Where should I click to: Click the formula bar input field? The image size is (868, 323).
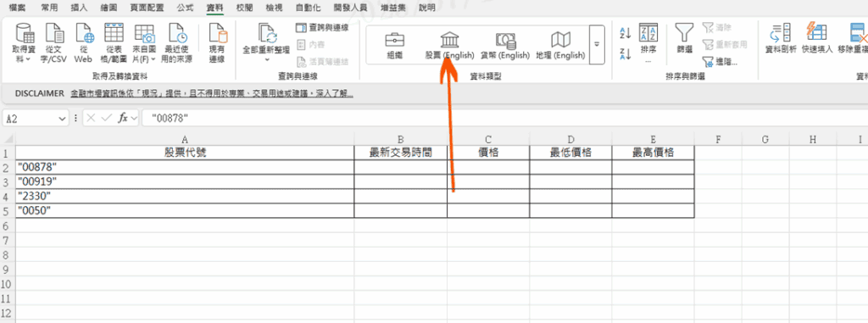coord(504,118)
